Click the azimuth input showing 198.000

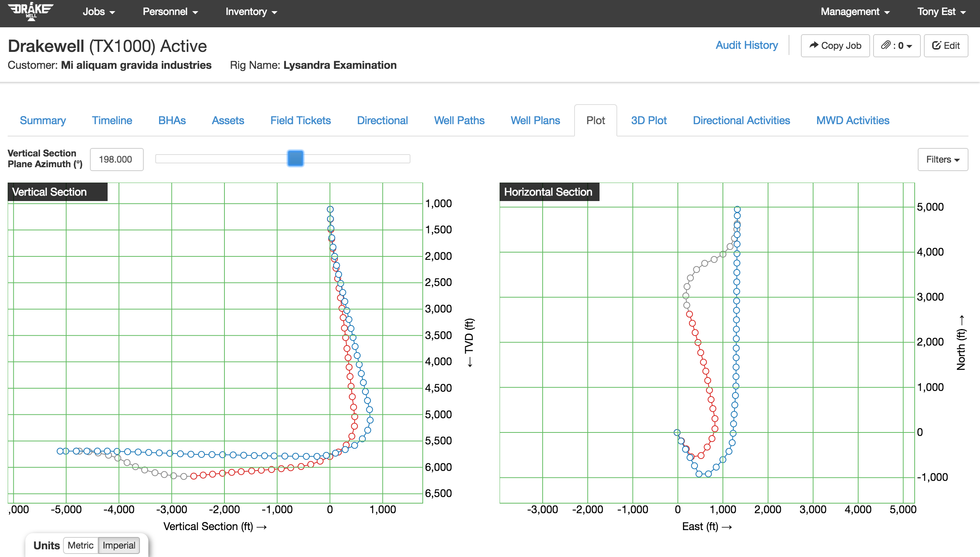coord(117,160)
